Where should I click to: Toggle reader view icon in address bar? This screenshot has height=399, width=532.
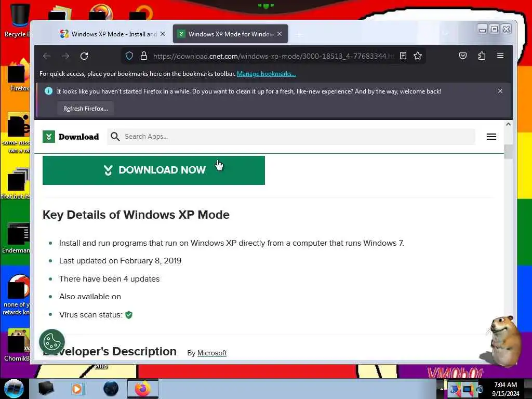403,56
